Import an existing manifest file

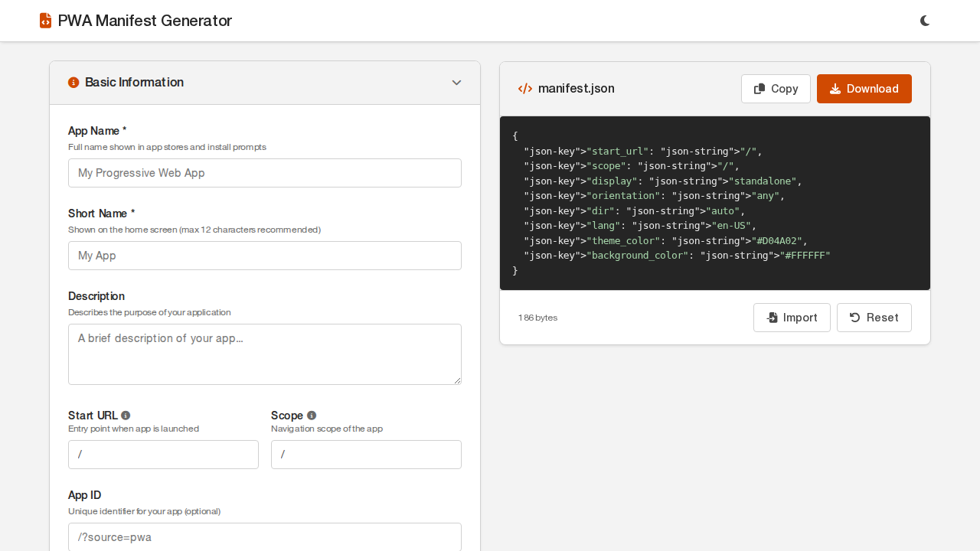coord(791,318)
